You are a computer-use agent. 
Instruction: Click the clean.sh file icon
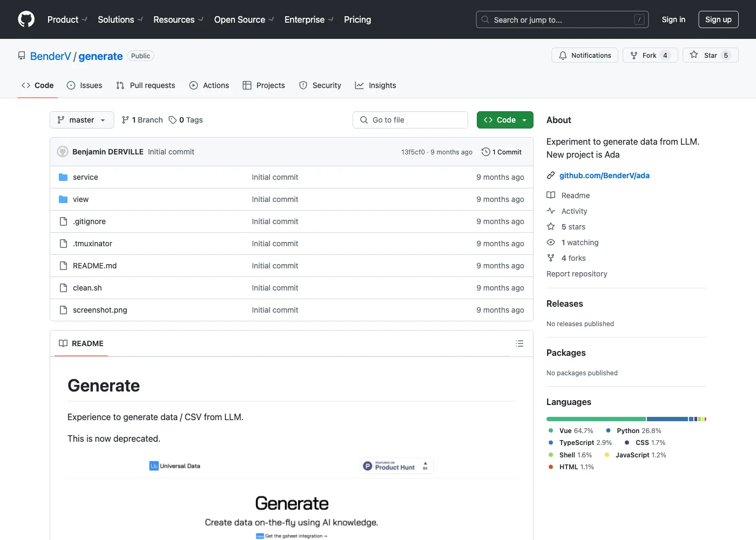pyautogui.click(x=63, y=288)
